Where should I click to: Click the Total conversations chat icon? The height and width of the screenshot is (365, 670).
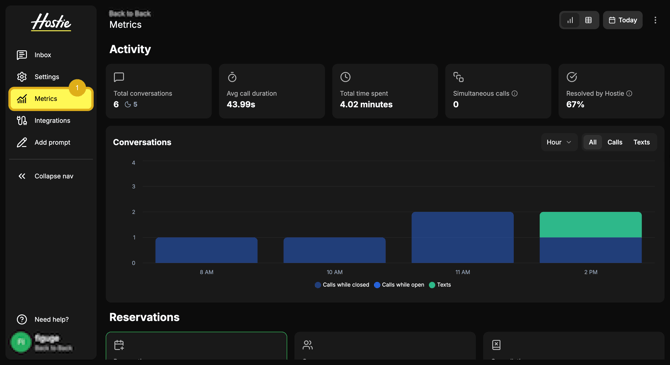pos(119,77)
